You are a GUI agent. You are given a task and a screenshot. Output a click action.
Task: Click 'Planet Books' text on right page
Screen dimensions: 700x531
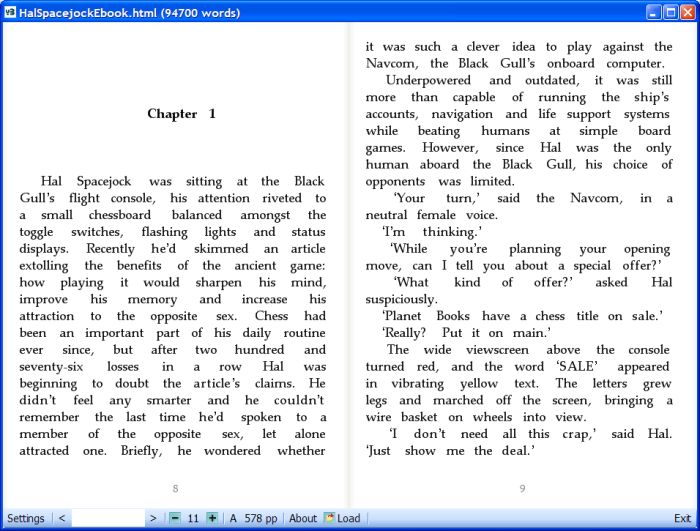point(426,316)
